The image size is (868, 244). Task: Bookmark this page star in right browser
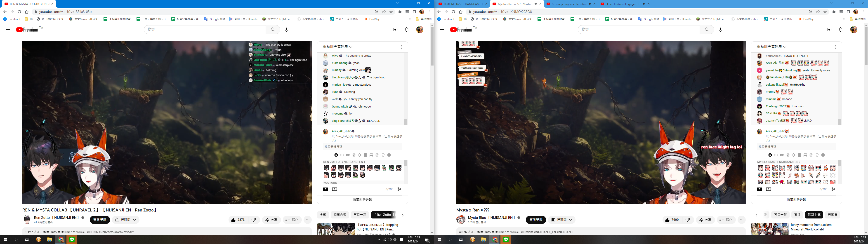tap(825, 12)
